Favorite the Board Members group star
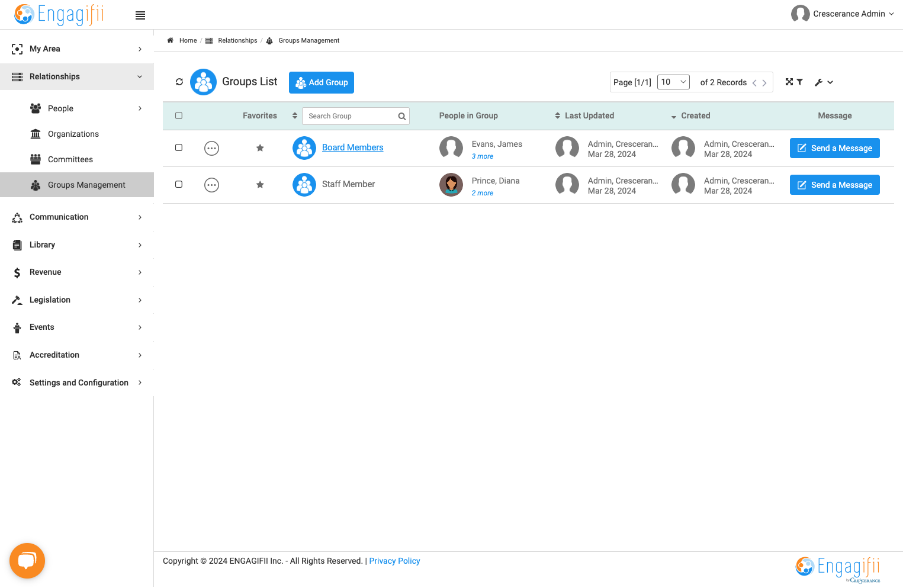 coord(260,148)
